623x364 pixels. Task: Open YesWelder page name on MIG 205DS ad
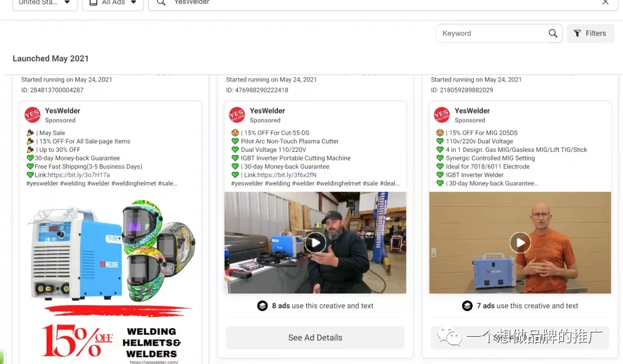pyautogui.click(x=472, y=111)
